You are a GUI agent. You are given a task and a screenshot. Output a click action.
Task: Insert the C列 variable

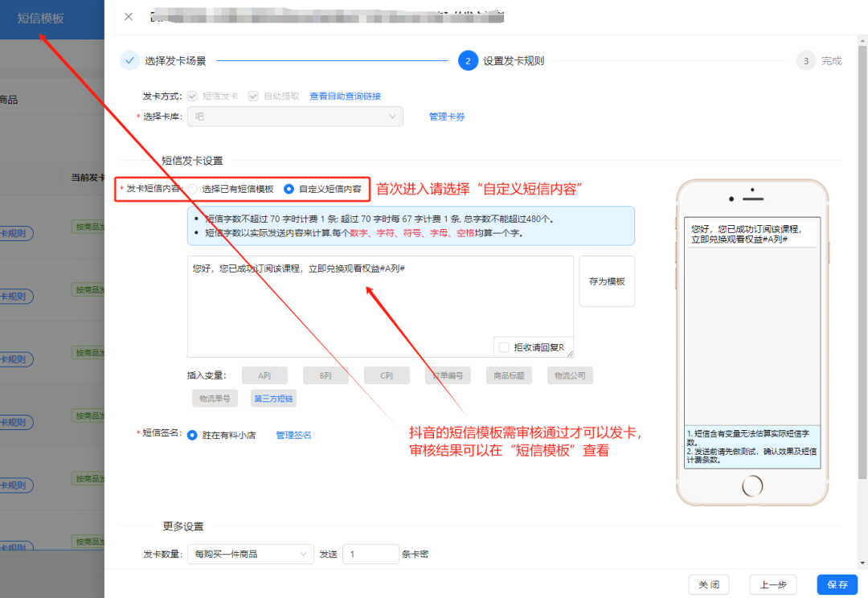click(x=387, y=375)
